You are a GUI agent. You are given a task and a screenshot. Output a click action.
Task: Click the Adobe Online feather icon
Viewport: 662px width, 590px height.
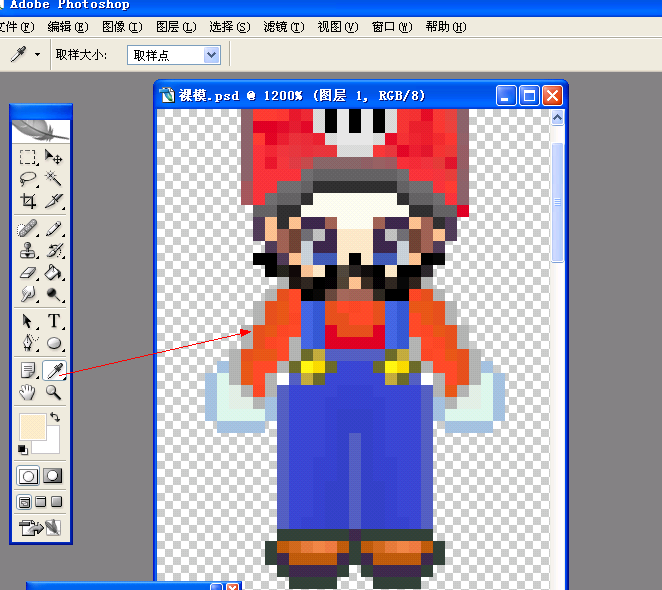41,131
